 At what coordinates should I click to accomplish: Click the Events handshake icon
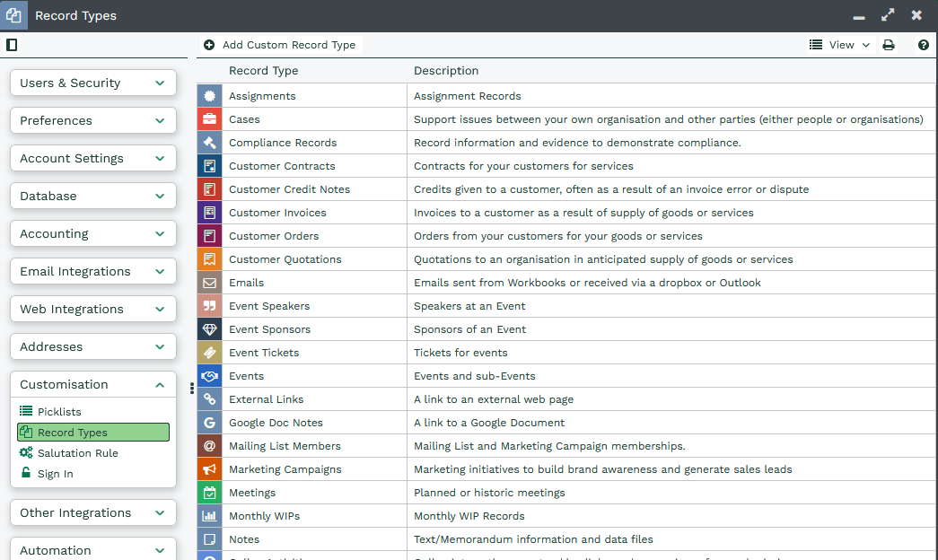coord(209,376)
